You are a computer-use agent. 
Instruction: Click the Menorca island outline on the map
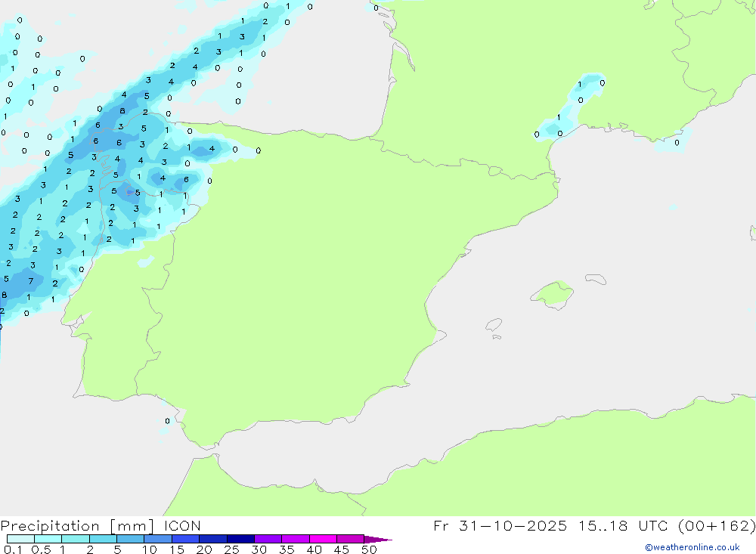pos(596,279)
